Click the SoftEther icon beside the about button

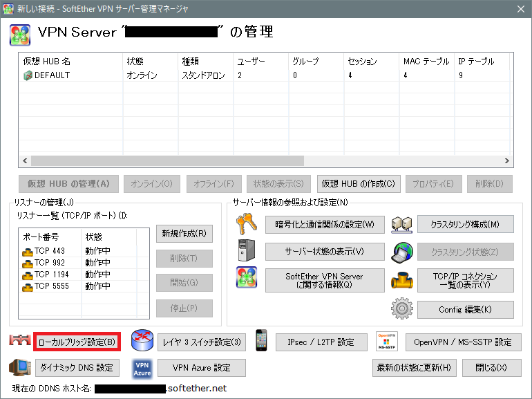pyautogui.click(x=247, y=277)
